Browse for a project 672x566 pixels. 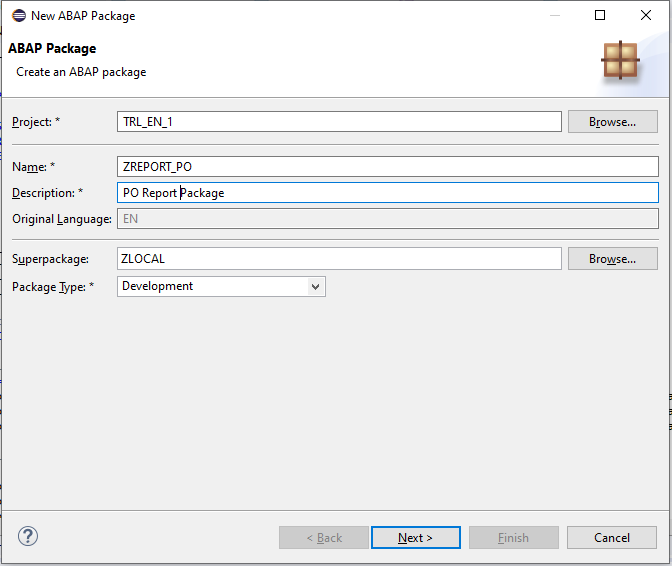click(612, 122)
